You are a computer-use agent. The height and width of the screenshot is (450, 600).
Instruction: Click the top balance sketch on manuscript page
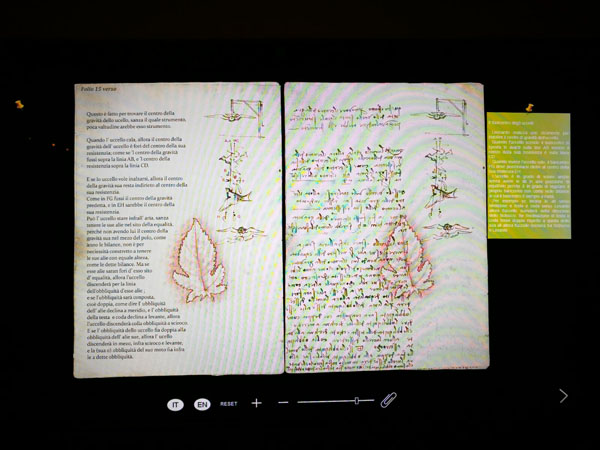440,116
